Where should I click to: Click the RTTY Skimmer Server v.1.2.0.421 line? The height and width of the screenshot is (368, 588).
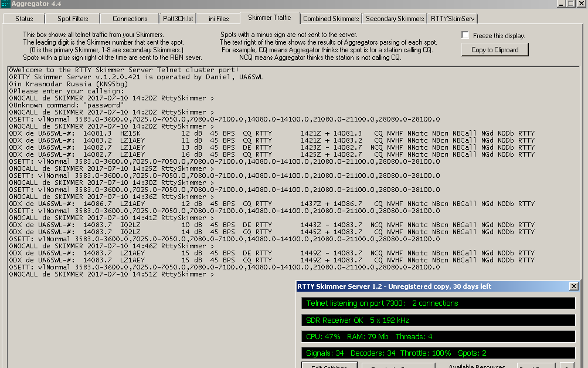pos(136,77)
